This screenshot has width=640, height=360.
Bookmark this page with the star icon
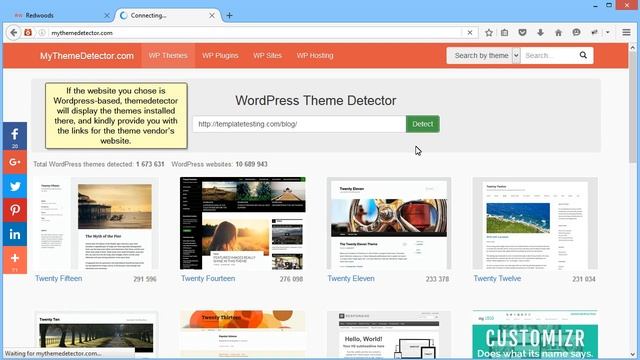[x=489, y=33]
